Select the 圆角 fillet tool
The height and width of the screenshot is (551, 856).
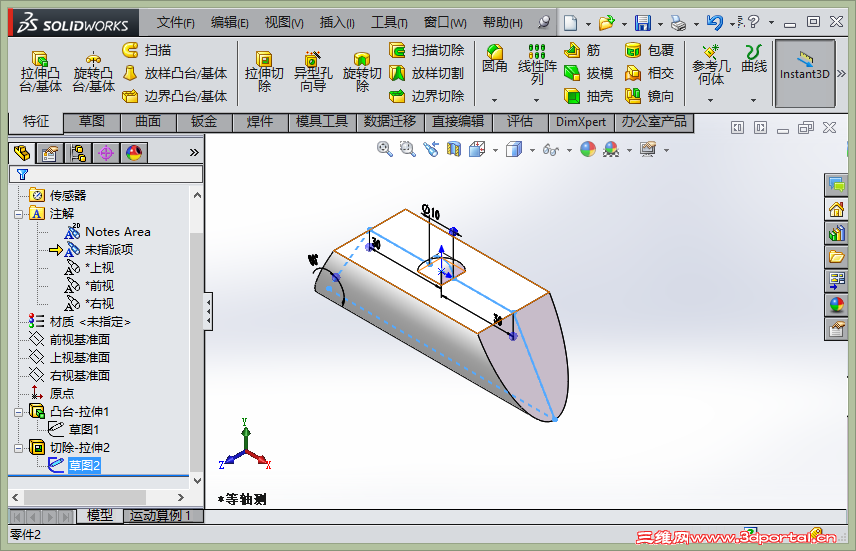tap(495, 59)
